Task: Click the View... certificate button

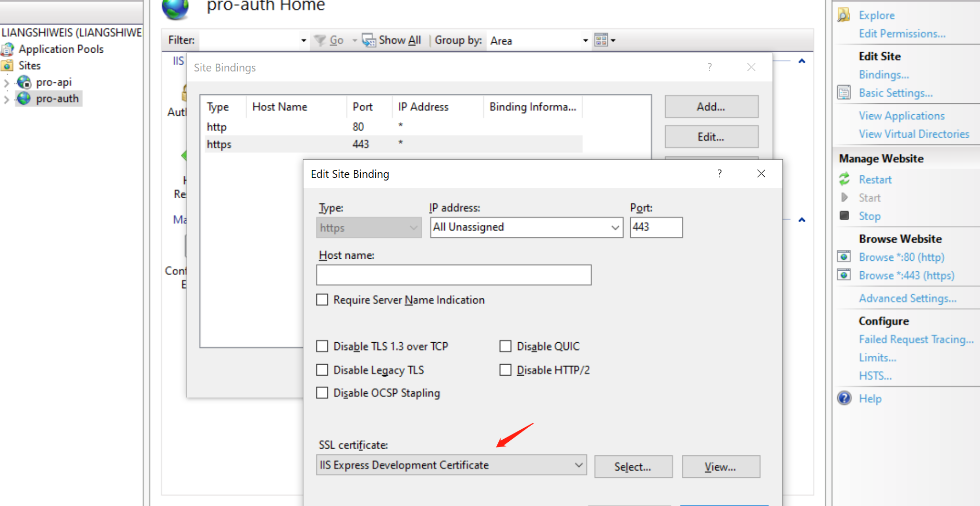Action: click(x=720, y=467)
